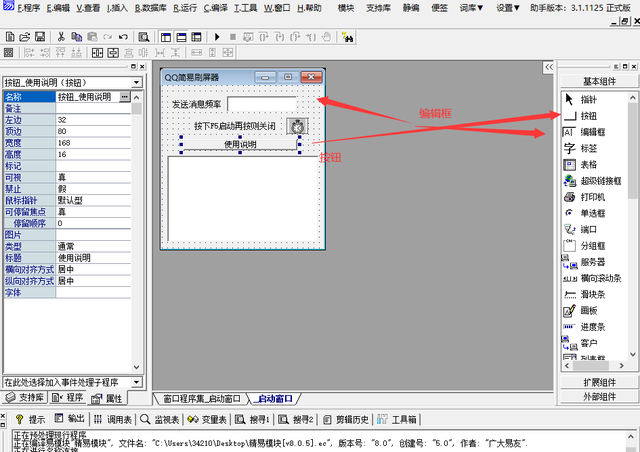Click the Save toolbar icon
Image resolution: width=640 pixels, height=452 pixels.
point(40,37)
